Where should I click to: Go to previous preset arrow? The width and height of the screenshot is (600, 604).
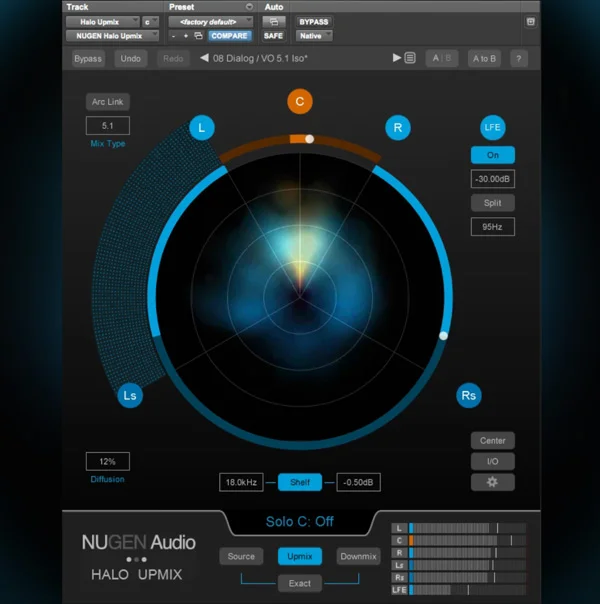coord(204,58)
